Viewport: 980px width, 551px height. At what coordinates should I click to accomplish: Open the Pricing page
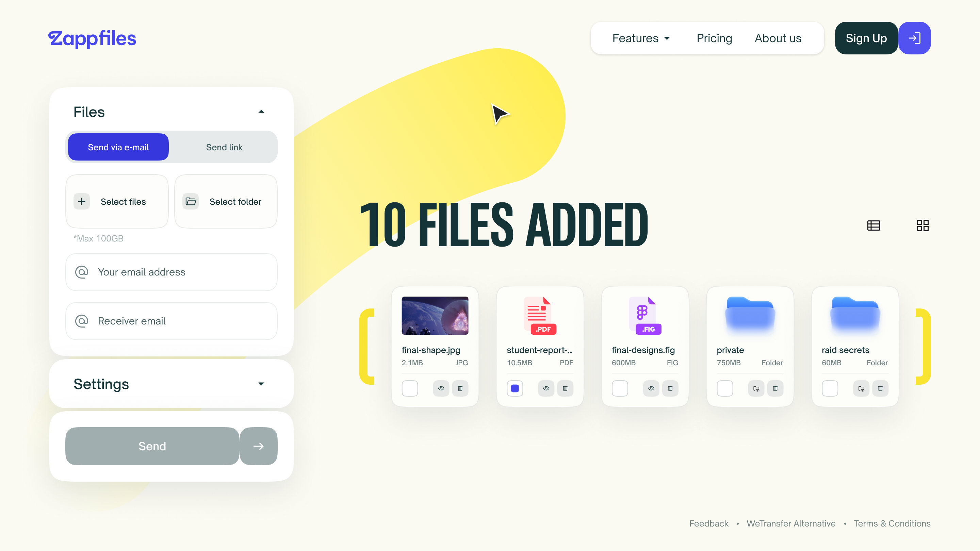pyautogui.click(x=714, y=38)
